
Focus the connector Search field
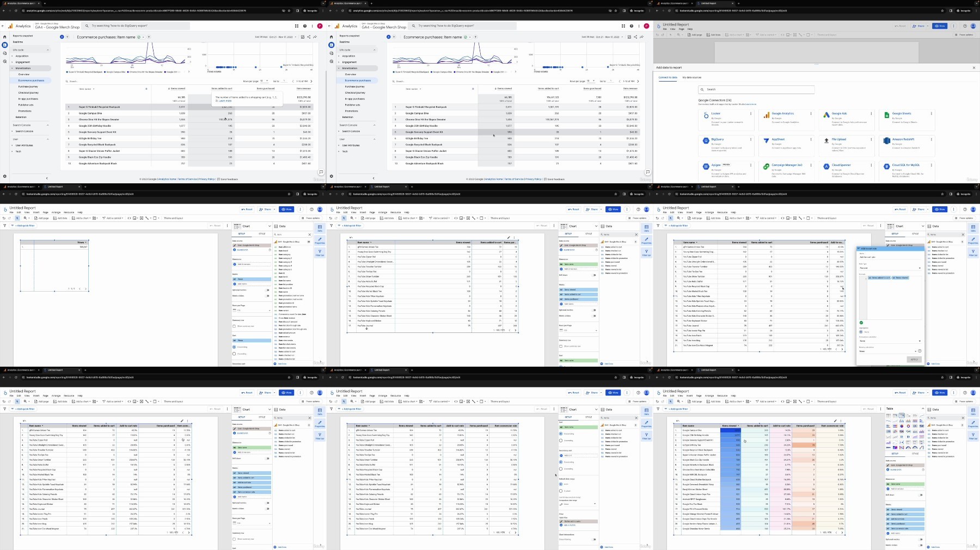[756, 89]
